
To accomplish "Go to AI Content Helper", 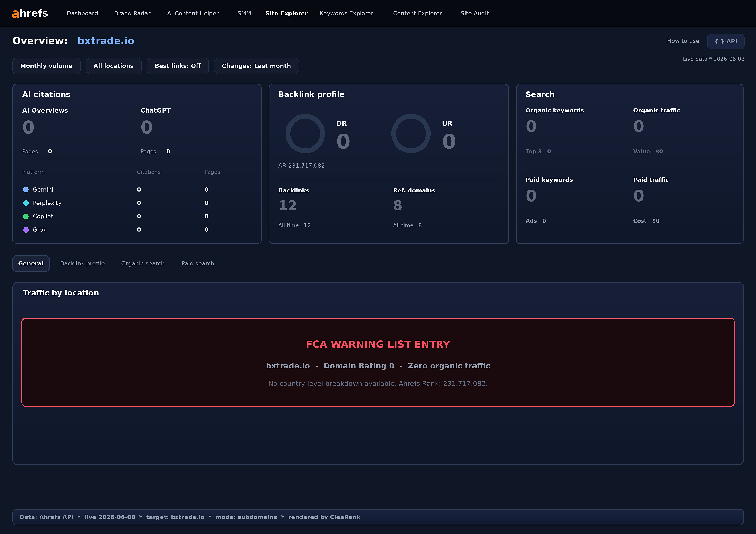I will [193, 14].
